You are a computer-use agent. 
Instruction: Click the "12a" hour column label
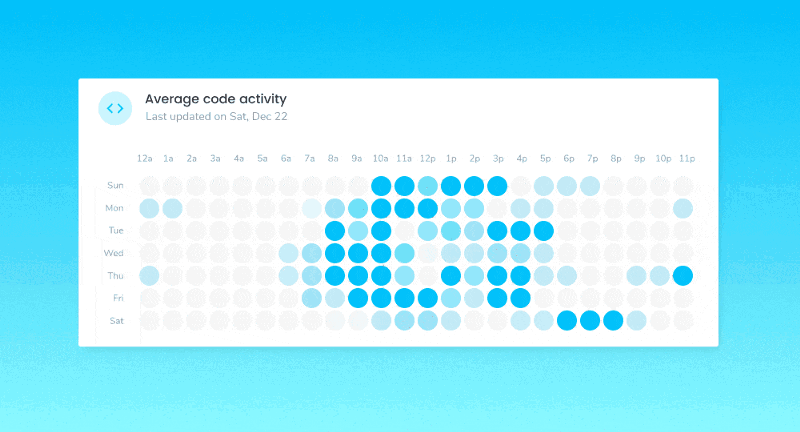click(x=144, y=158)
